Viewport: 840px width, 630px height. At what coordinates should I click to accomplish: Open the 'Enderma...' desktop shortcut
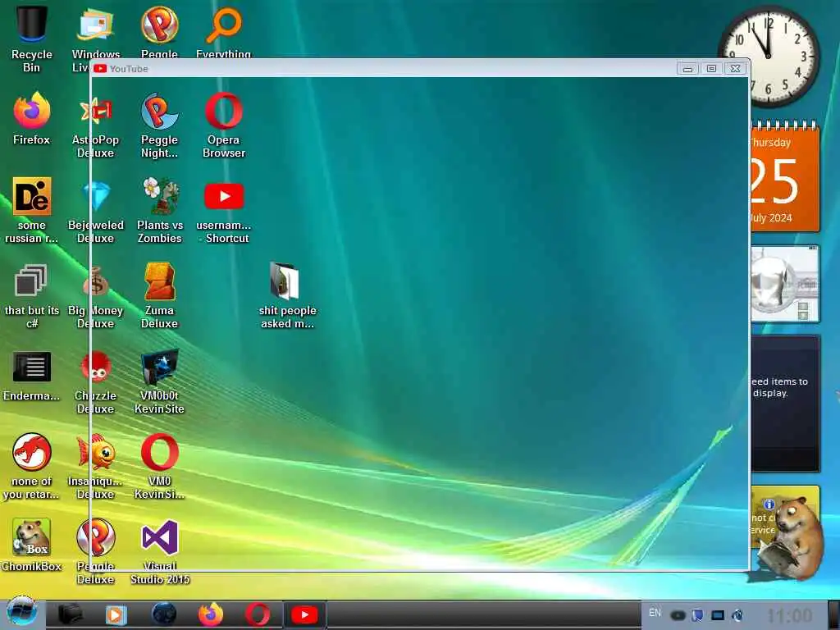click(32, 367)
